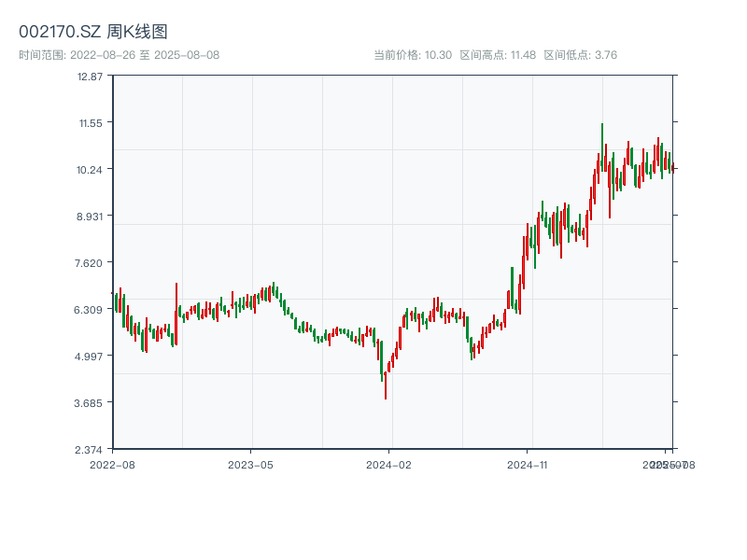
Task: Click the 8.931 y-axis tick label
Action: (90, 216)
